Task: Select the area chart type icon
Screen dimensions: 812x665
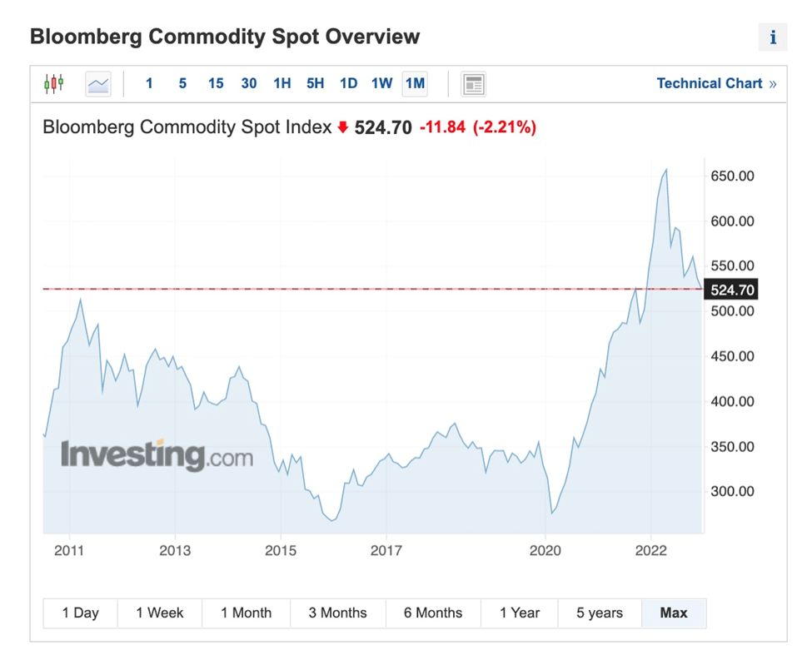Action: point(98,83)
